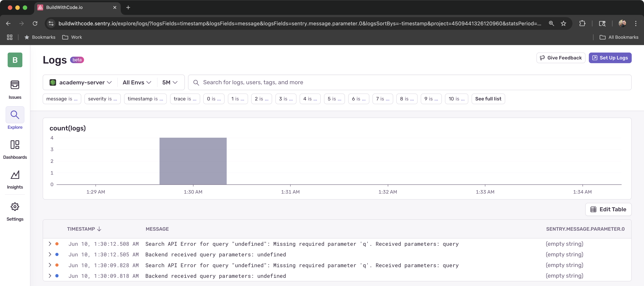Add the '10 is' filter chip
The height and width of the screenshot is (286, 644).
click(x=457, y=99)
